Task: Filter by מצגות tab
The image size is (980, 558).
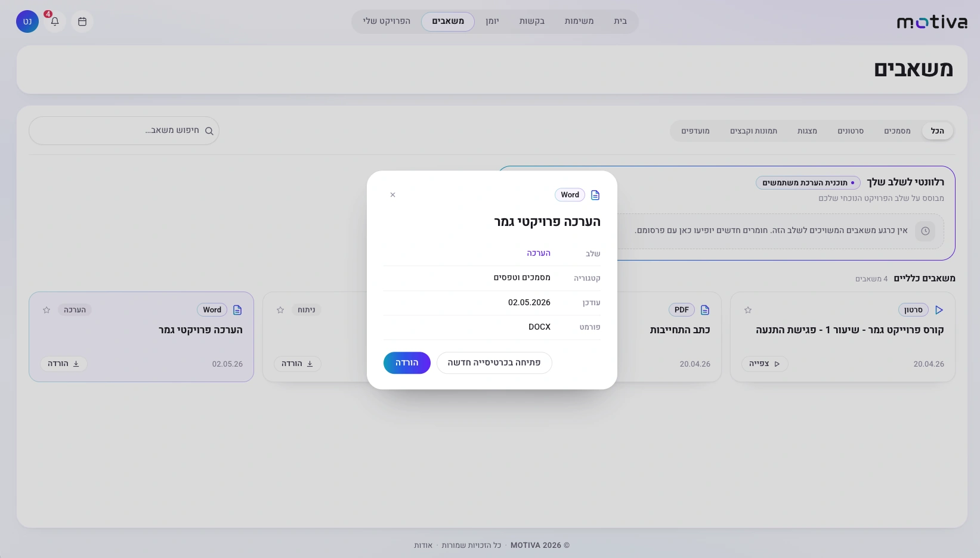Action: (x=807, y=131)
